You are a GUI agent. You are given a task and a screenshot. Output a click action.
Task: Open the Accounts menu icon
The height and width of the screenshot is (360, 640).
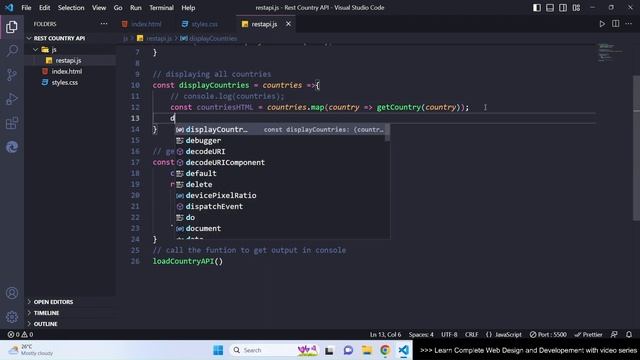click(x=12, y=293)
